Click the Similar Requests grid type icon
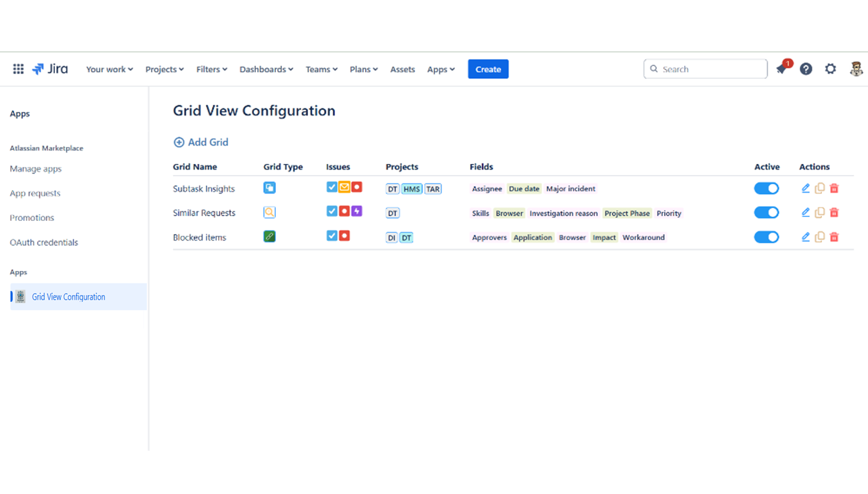Viewport: 868px width, 494px height. point(269,213)
